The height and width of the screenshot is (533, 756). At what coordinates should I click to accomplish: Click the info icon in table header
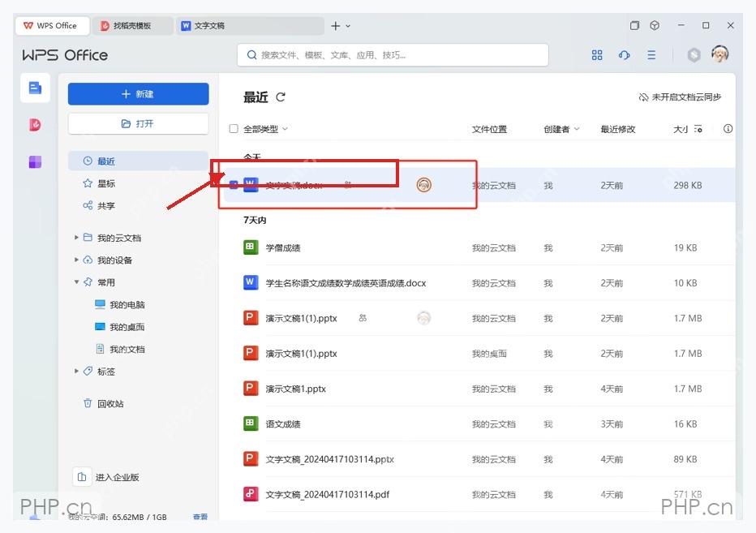coord(728,129)
